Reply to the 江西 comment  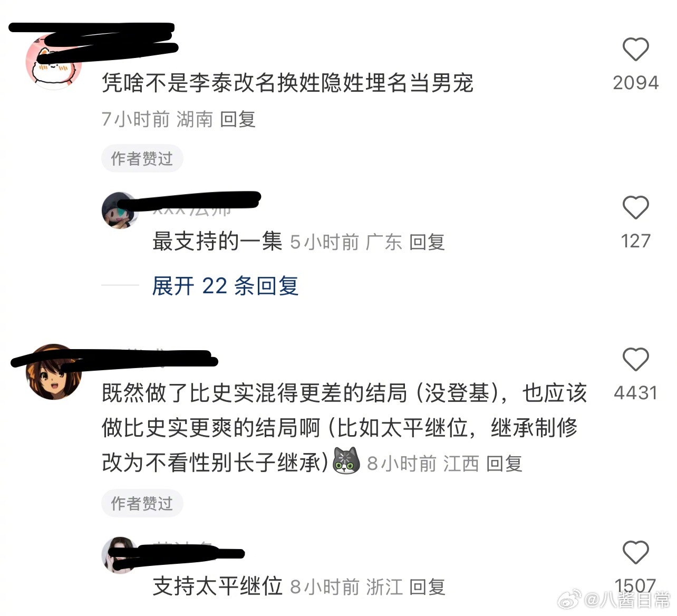[x=504, y=464]
